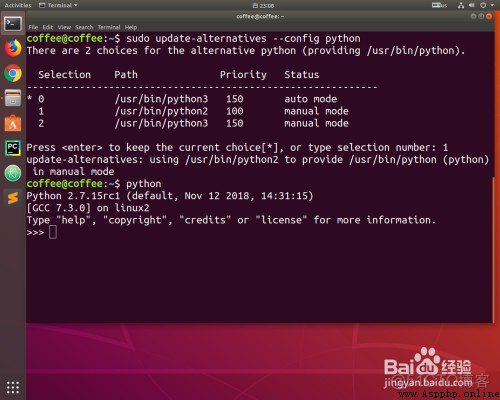Show Applications grid at dock bottom
500x400 pixels.
click(x=13, y=387)
